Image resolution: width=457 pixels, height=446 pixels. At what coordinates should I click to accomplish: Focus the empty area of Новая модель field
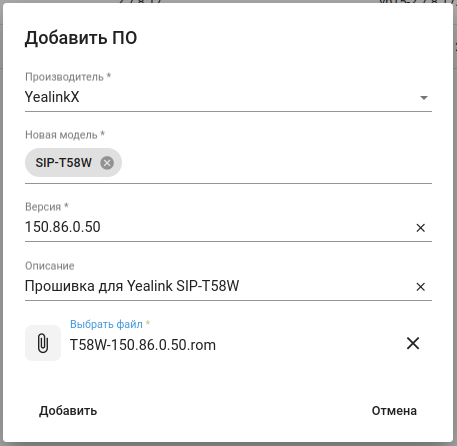click(277, 163)
